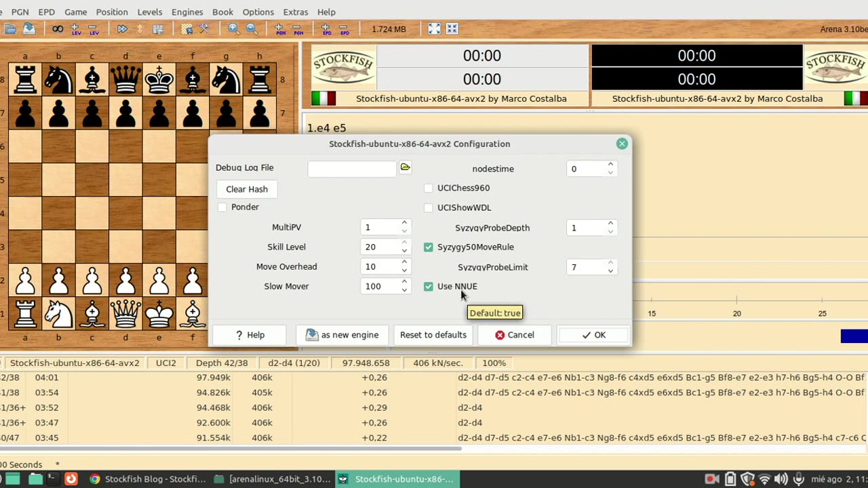868x488 pixels.
Task: Open a file with the folder toolbar icon
Action: coord(10,29)
